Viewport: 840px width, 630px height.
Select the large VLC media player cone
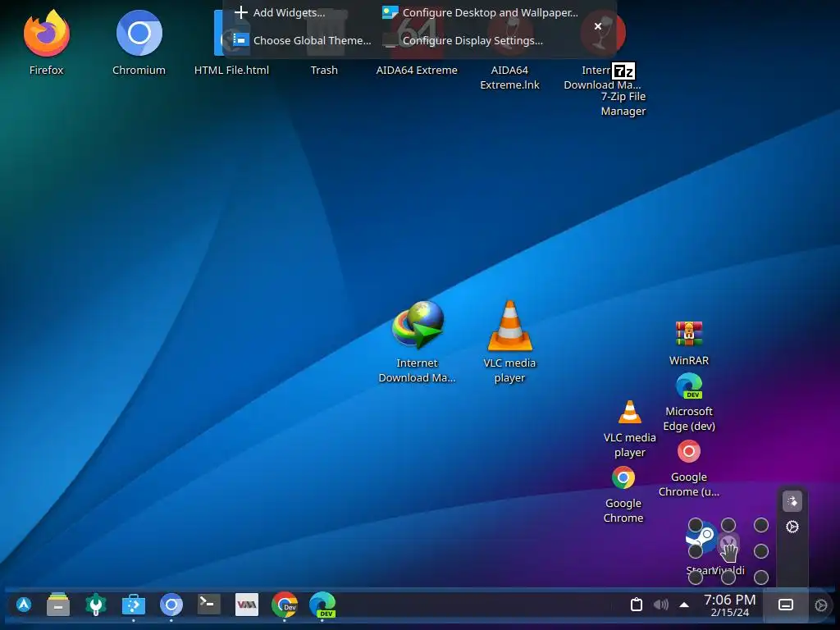point(509,326)
